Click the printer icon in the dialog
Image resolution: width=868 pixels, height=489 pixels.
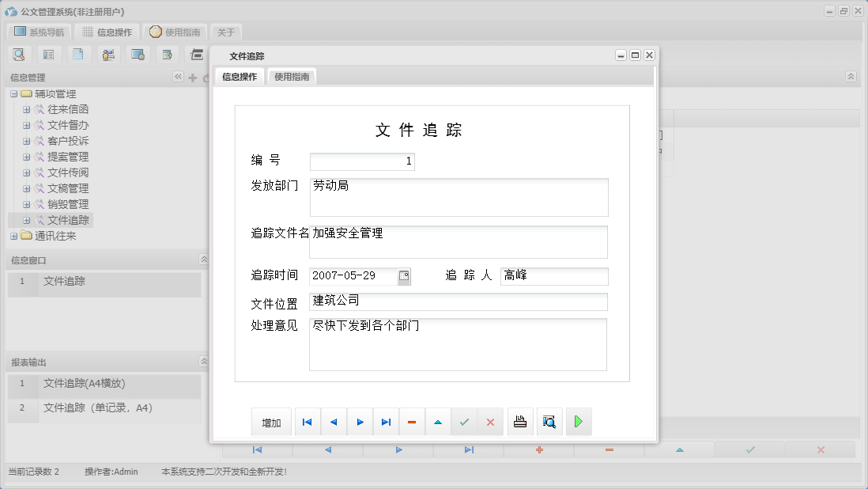pyautogui.click(x=520, y=422)
